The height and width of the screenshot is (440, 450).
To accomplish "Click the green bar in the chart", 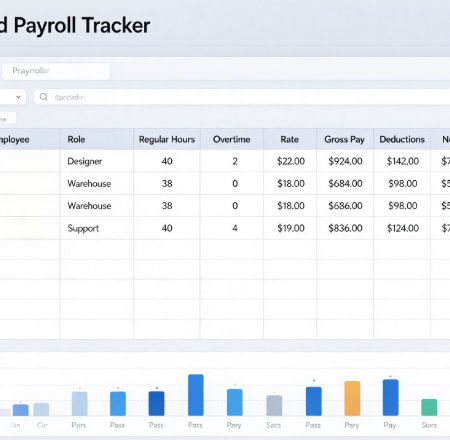I will (x=429, y=407).
